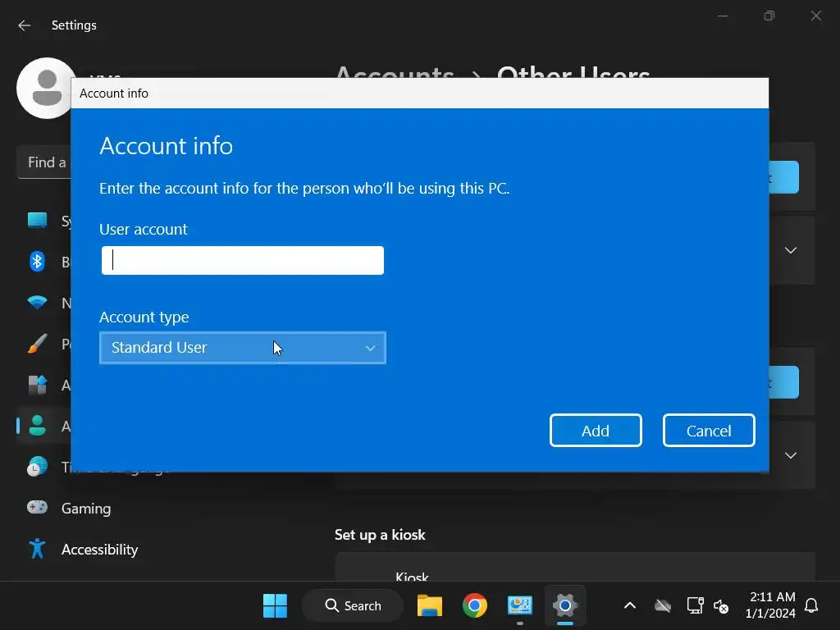Image resolution: width=840 pixels, height=630 pixels.
Task: Select the Network wifi sidebar icon
Action: point(37,303)
